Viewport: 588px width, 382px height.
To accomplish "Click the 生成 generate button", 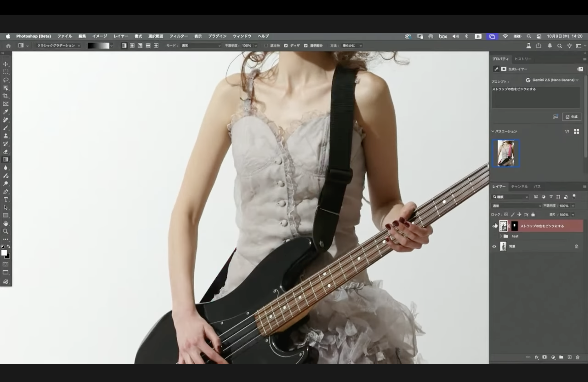I will tap(572, 117).
